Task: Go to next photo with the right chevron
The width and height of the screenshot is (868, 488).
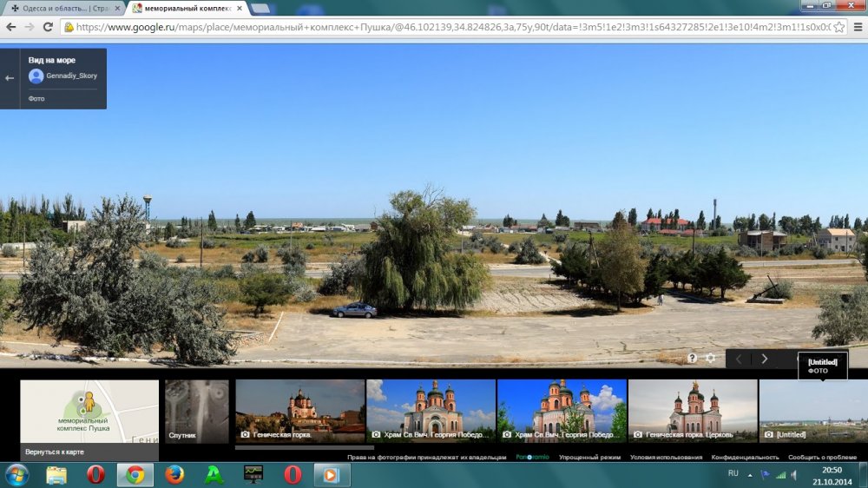Action: pyautogui.click(x=765, y=359)
